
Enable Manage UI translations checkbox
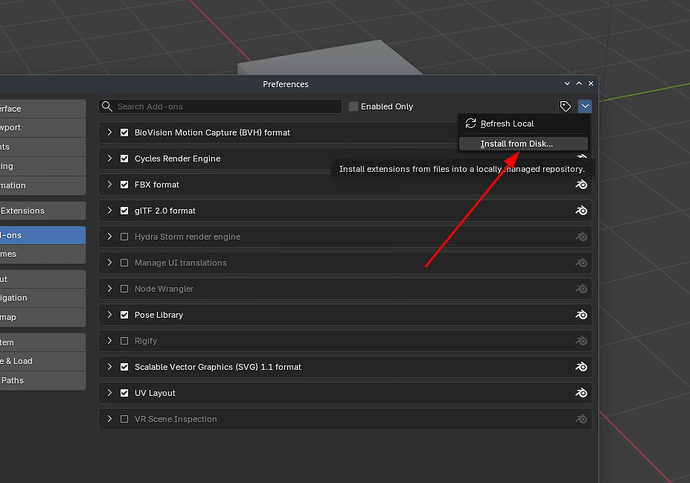pyautogui.click(x=125, y=263)
